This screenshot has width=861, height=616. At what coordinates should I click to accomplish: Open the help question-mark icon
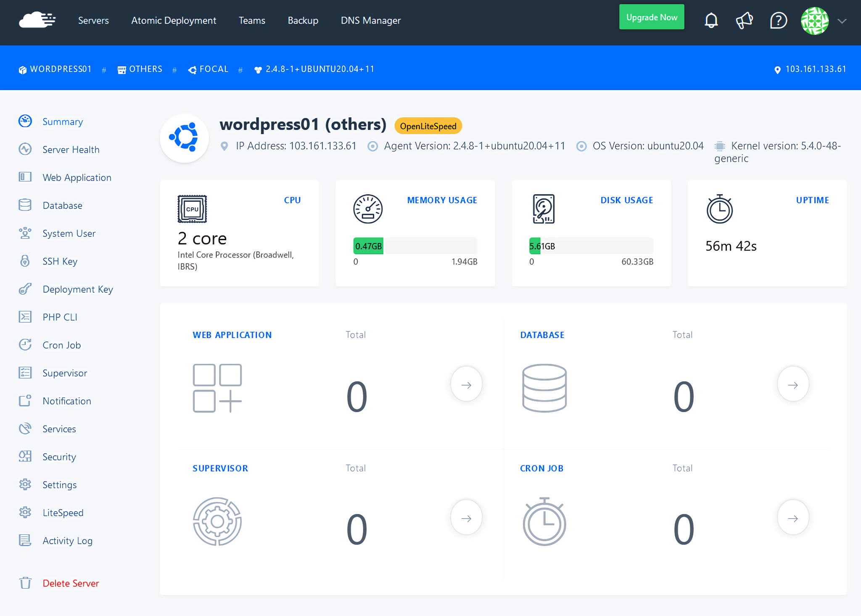click(778, 20)
